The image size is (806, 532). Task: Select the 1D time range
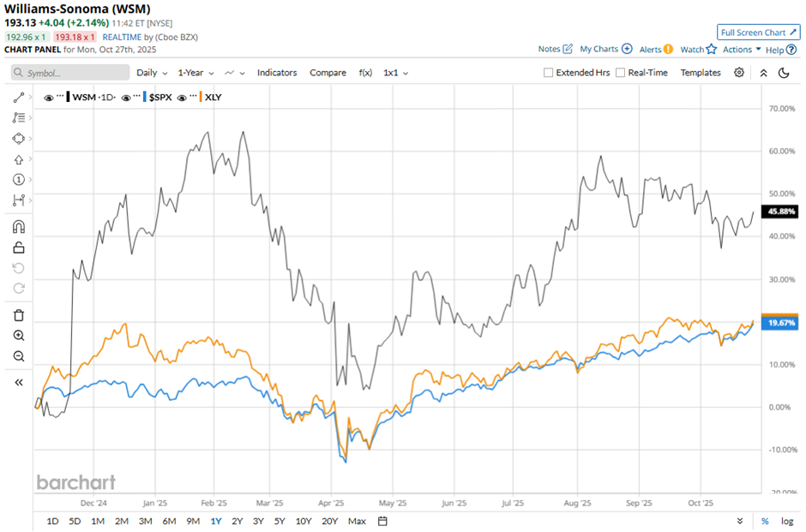coord(52,521)
